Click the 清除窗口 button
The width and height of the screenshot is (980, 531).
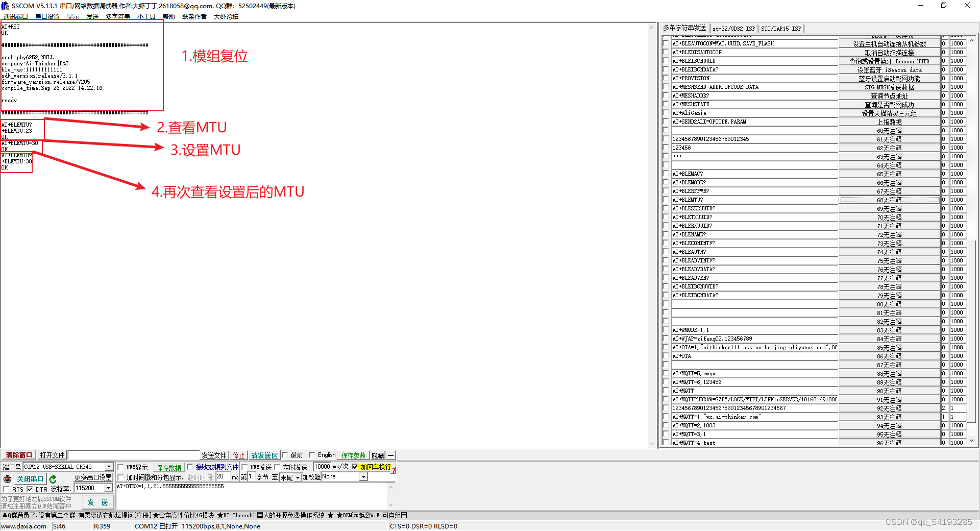click(x=19, y=455)
